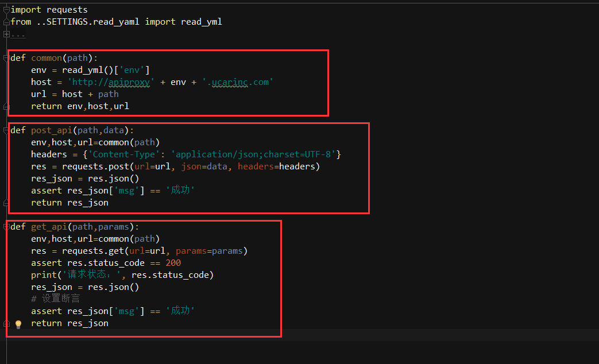Click the 'json=data' argument
This screenshot has width=599, height=364.
pyautogui.click(x=204, y=166)
